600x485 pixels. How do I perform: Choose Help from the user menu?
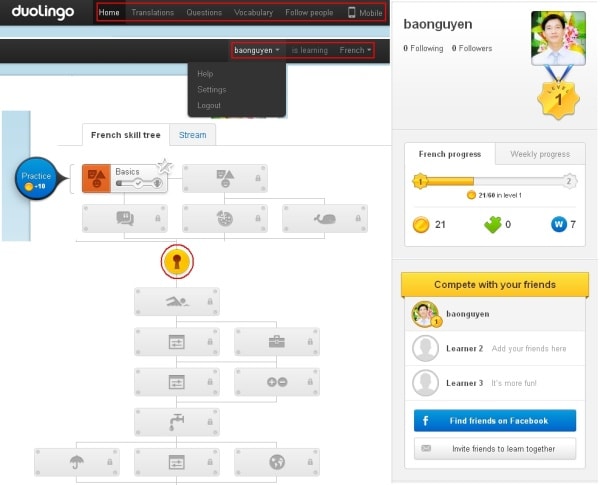pos(205,73)
